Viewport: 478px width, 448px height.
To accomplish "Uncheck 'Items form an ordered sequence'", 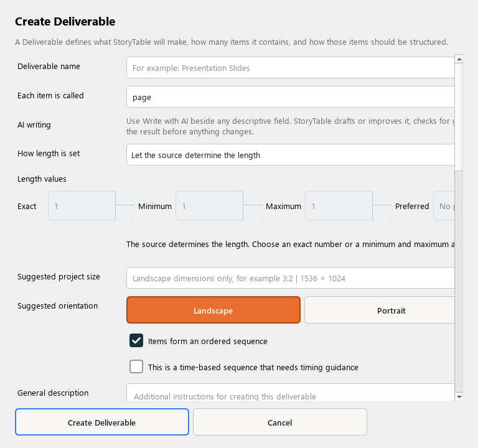I will click(136, 340).
